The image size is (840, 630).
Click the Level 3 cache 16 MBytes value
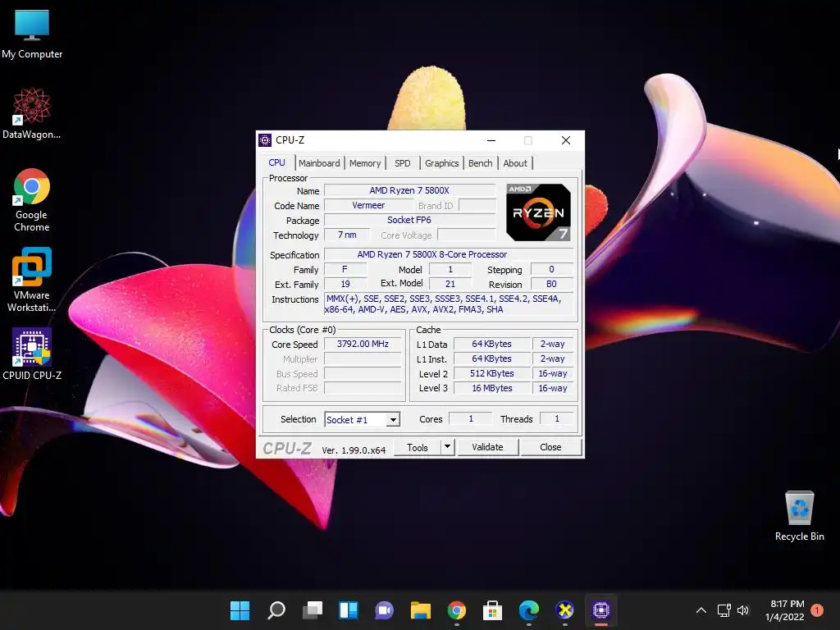(x=492, y=388)
